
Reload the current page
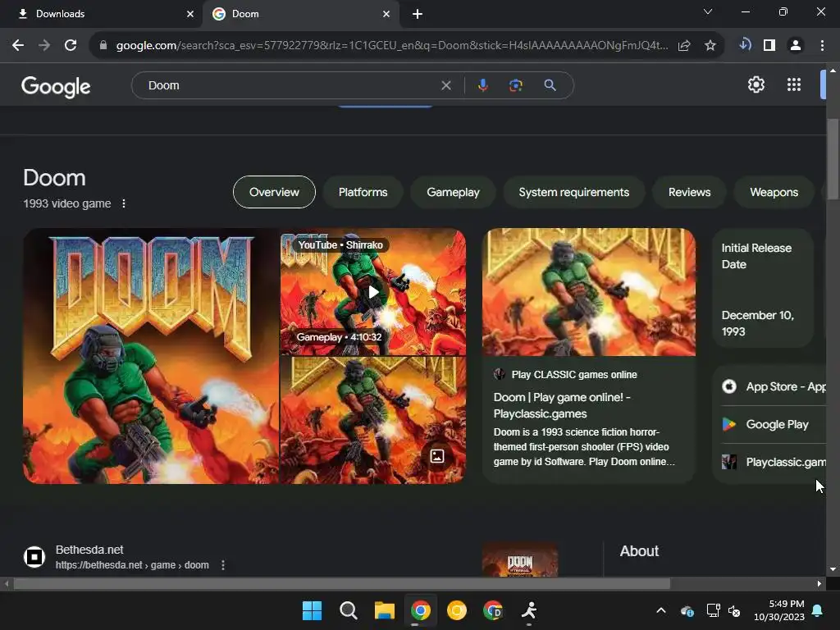point(71,46)
